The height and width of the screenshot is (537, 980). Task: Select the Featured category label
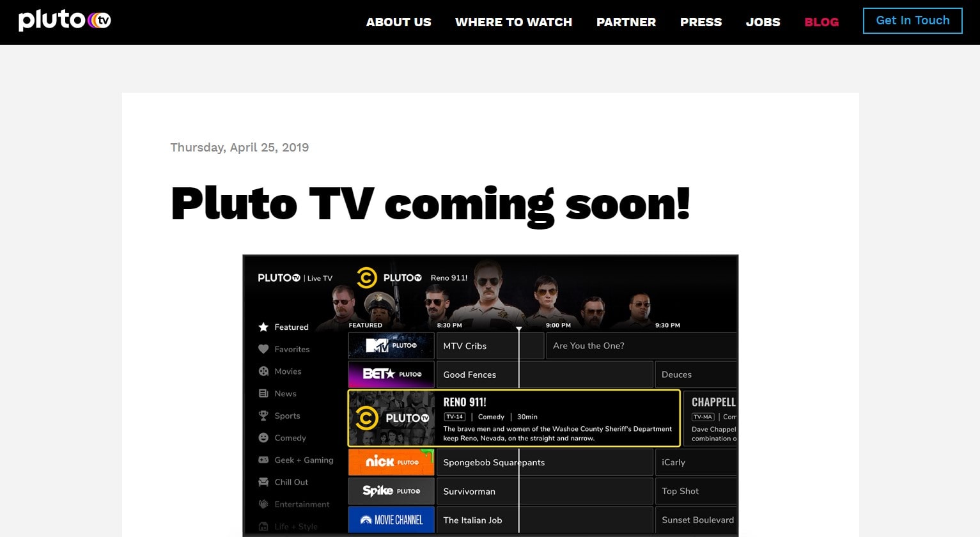pos(292,327)
